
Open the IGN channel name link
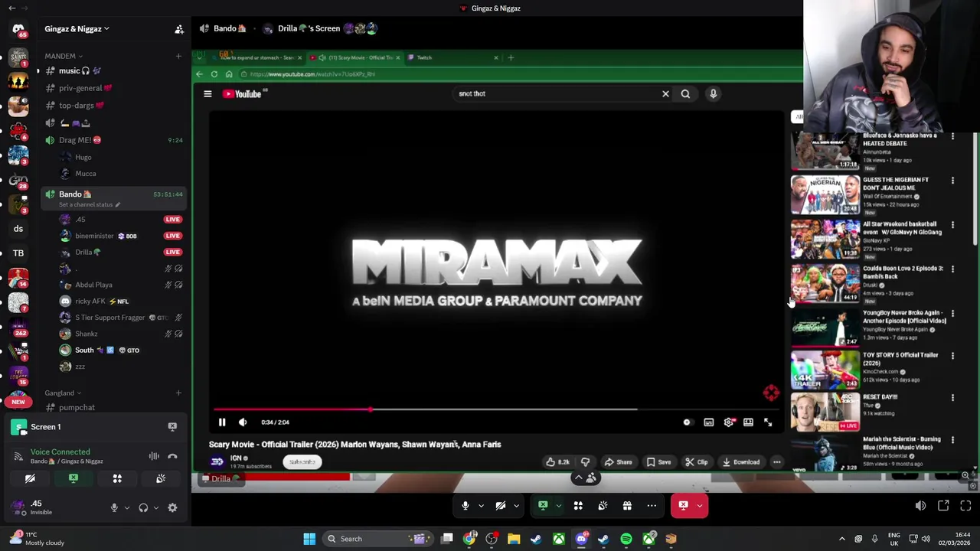(x=236, y=458)
